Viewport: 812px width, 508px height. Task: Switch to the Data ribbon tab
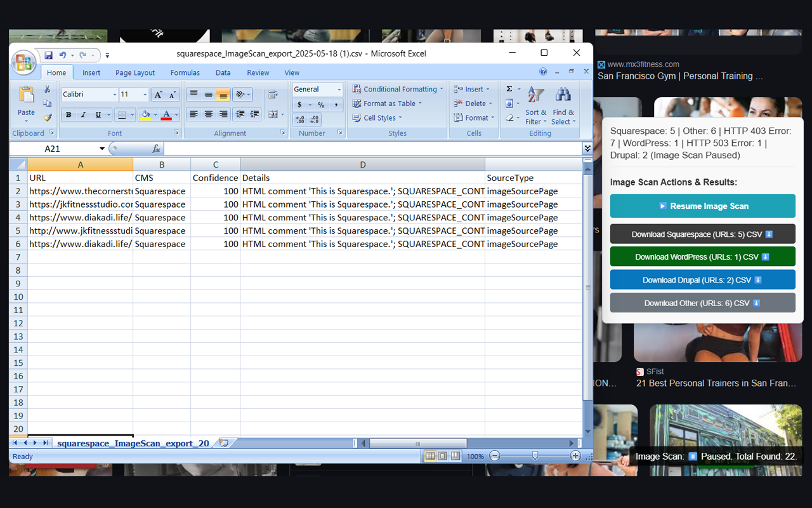pos(223,73)
